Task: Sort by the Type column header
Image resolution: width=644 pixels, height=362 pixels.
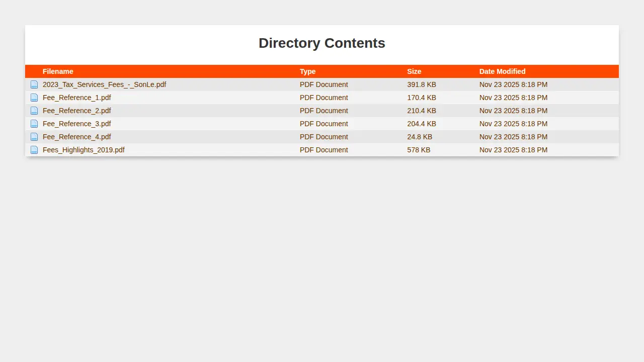Action: point(308,71)
